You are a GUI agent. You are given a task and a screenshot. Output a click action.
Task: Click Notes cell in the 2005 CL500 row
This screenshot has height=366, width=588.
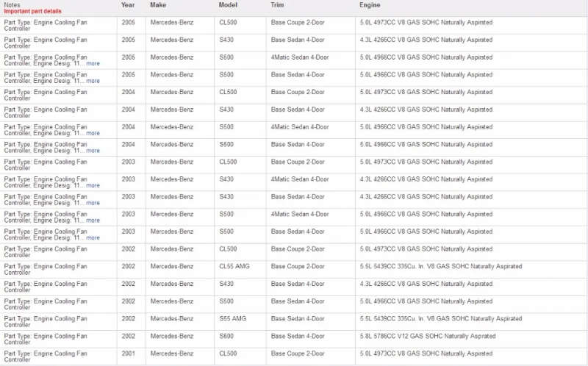pyautogui.click(x=46, y=26)
